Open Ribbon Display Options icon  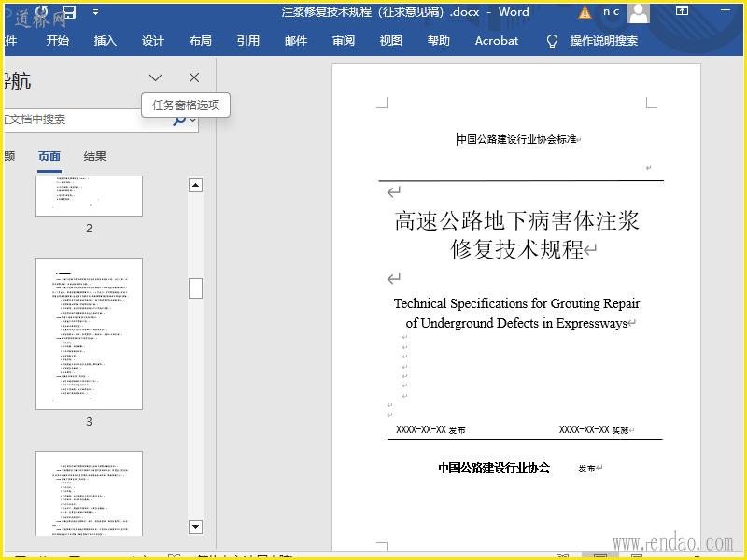[x=682, y=10]
